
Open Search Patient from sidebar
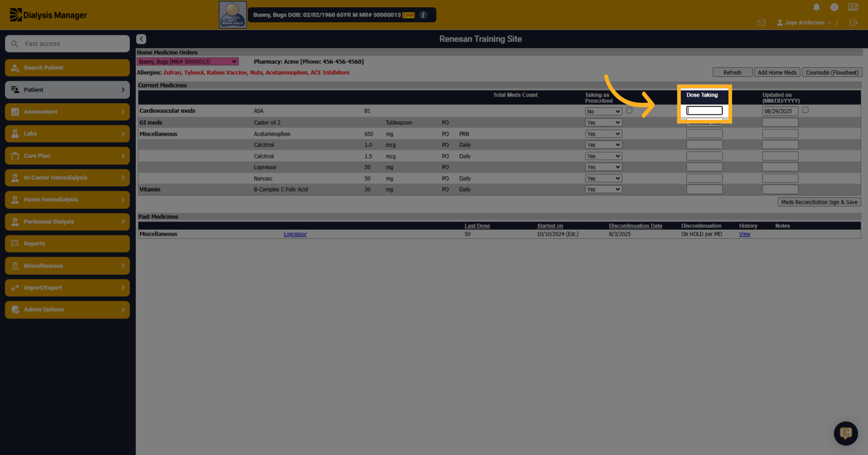pos(67,68)
